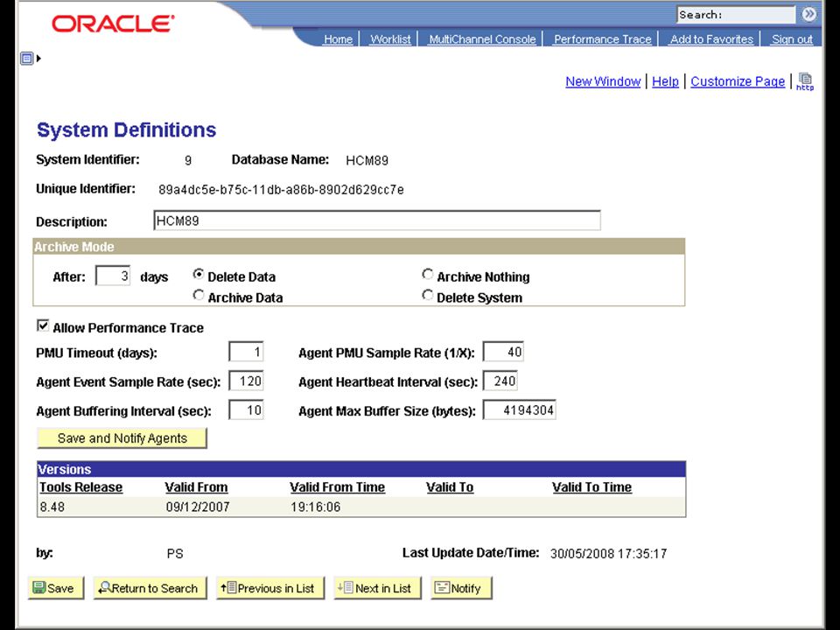
Task: Sort by Tools Release column header
Action: click(80, 487)
